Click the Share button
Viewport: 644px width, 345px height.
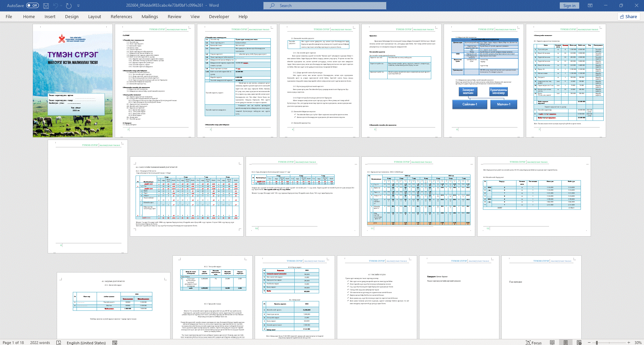point(629,16)
